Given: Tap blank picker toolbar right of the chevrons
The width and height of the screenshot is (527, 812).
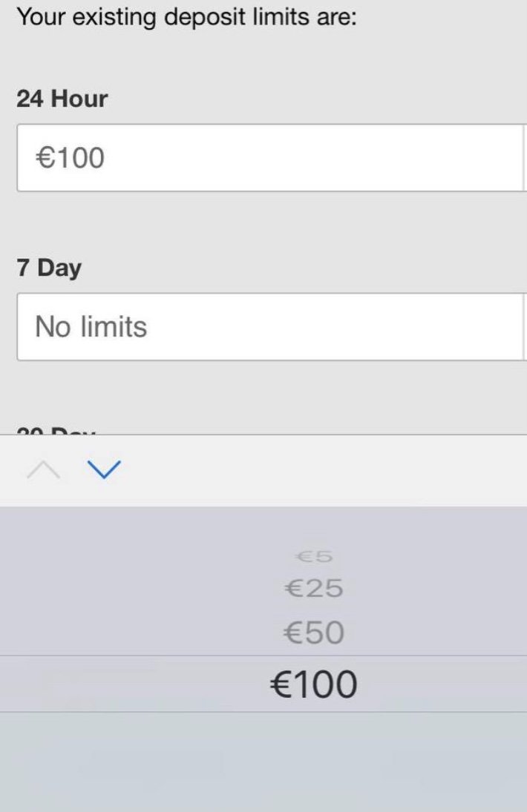Looking at the screenshot, I should click(334, 470).
